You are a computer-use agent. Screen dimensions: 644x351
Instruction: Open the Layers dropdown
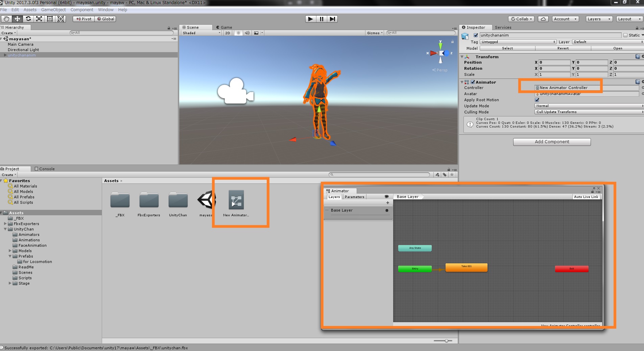tap(599, 19)
